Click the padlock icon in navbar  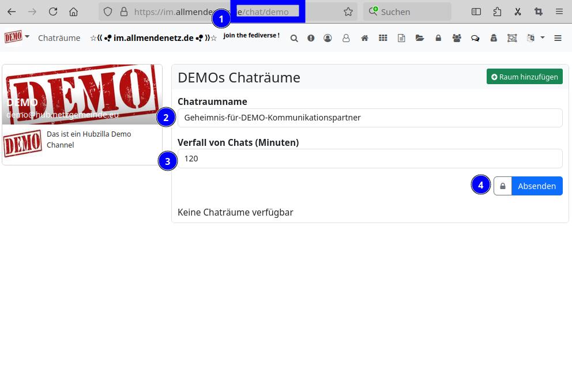coord(438,38)
